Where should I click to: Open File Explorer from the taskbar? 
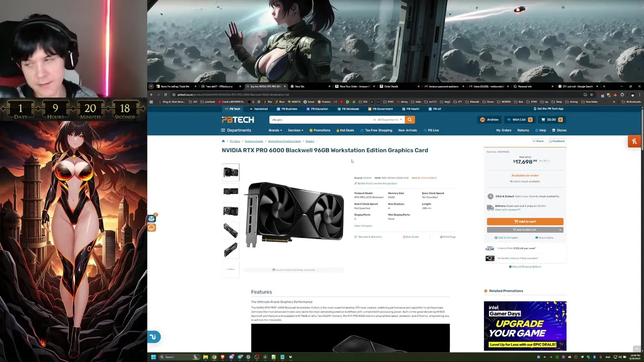205,357
